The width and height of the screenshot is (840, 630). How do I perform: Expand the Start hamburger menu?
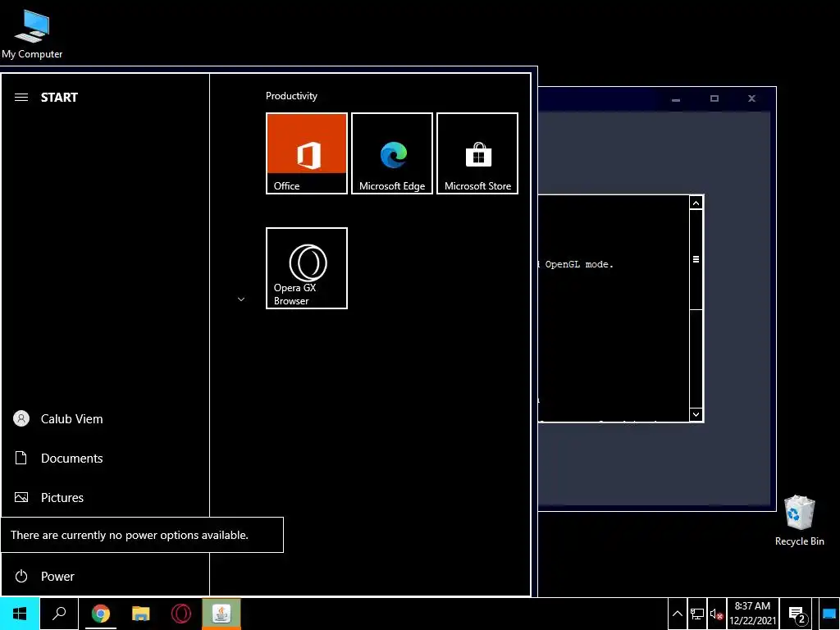(x=21, y=97)
